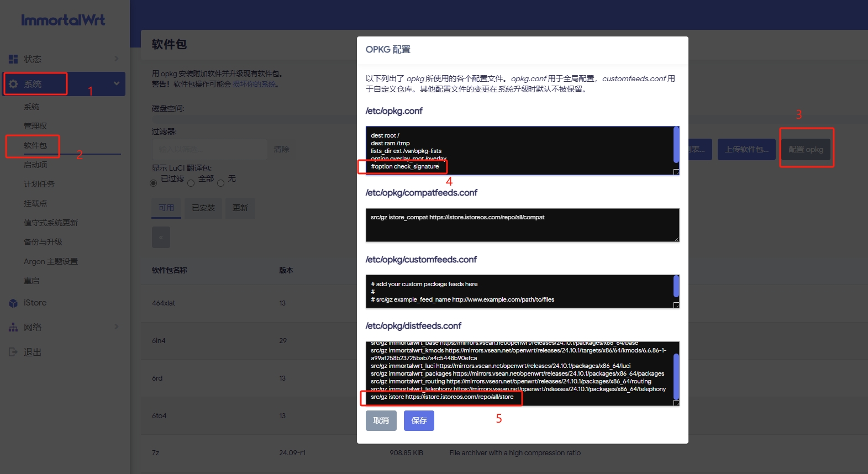The width and height of the screenshot is (868, 474).
Task: Click the filter input field
Action: pyautogui.click(x=209, y=149)
